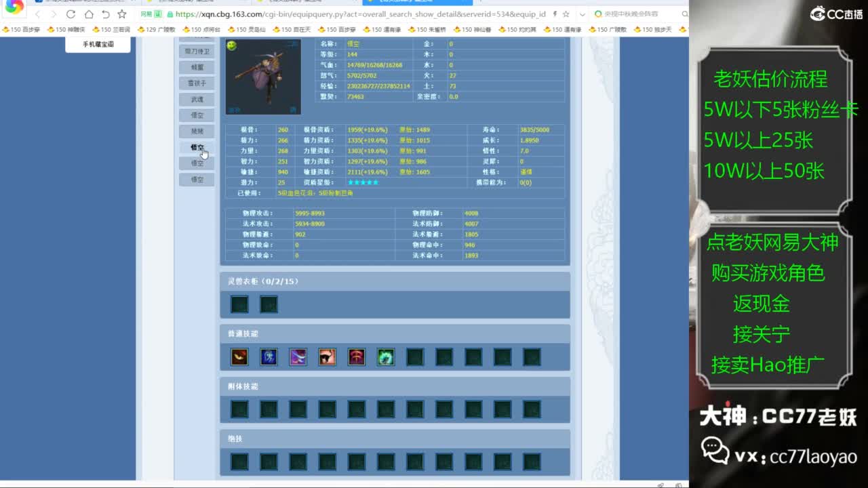This screenshot has height=488, width=868.
Task: Select the 雪孩子 pet tab
Action: point(197,83)
